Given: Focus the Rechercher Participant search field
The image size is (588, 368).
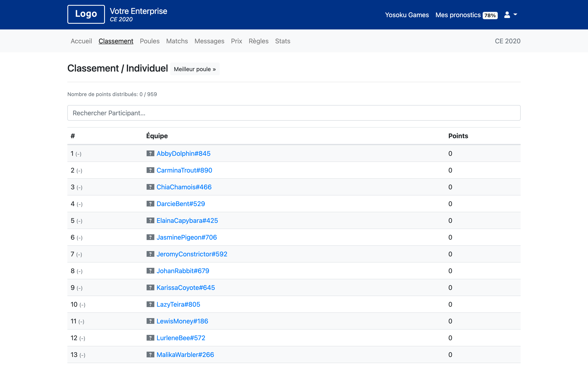Looking at the screenshot, I should pyautogui.click(x=294, y=113).
